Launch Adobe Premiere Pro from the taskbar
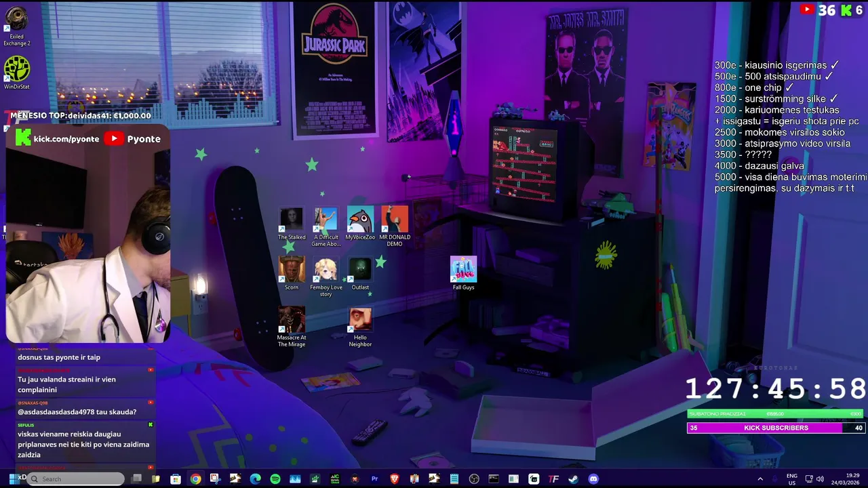 [x=374, y=479]
